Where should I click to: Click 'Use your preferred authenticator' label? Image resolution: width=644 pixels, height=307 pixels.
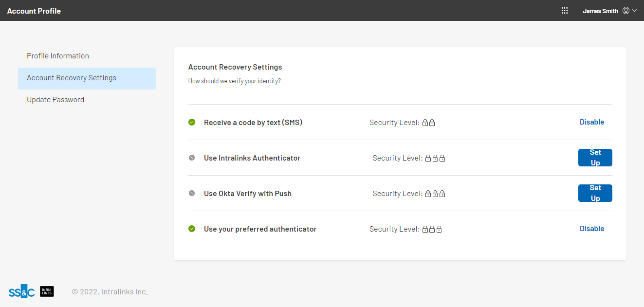pos(260,229)
